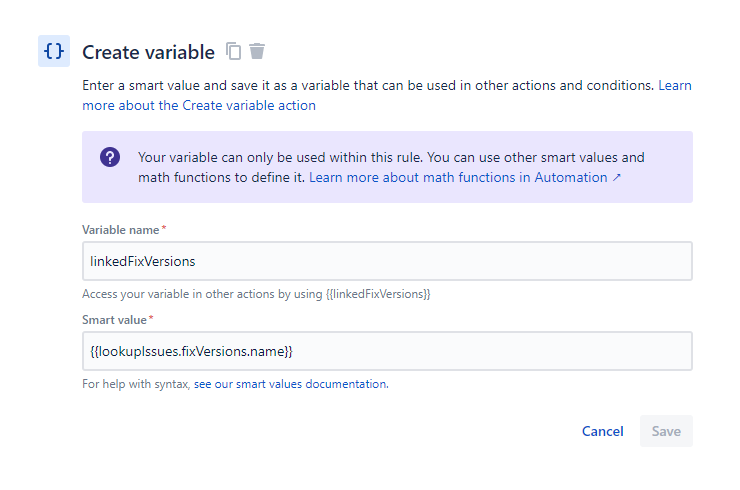Click the purple info banner message text
Viewport: 740px width, 490px height.
tap(390, 158)
